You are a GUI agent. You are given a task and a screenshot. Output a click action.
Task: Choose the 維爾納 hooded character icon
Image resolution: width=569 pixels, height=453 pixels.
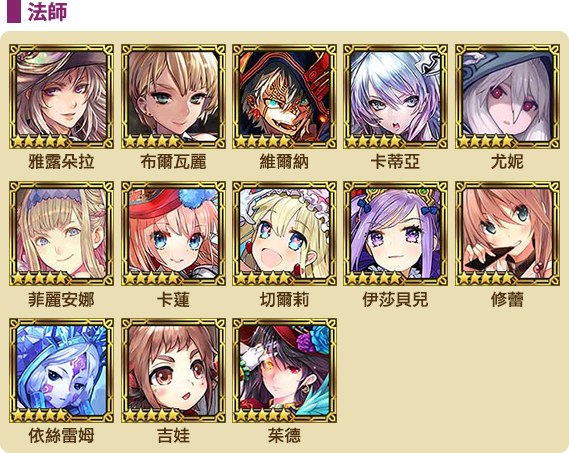284,97
